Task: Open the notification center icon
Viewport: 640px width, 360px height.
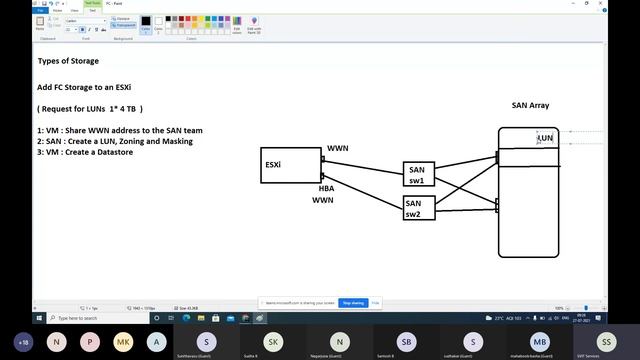Action: [598, 318]
